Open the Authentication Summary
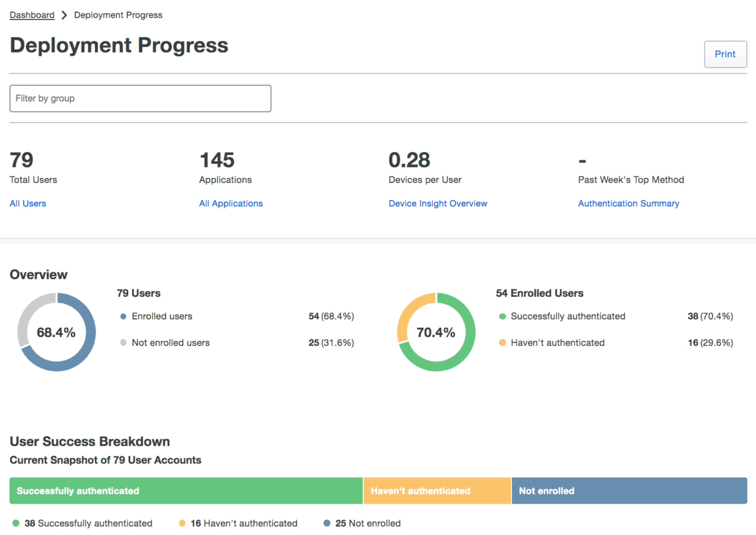The height and width of the screenshot is (535, 756). (x=628, y=203)
